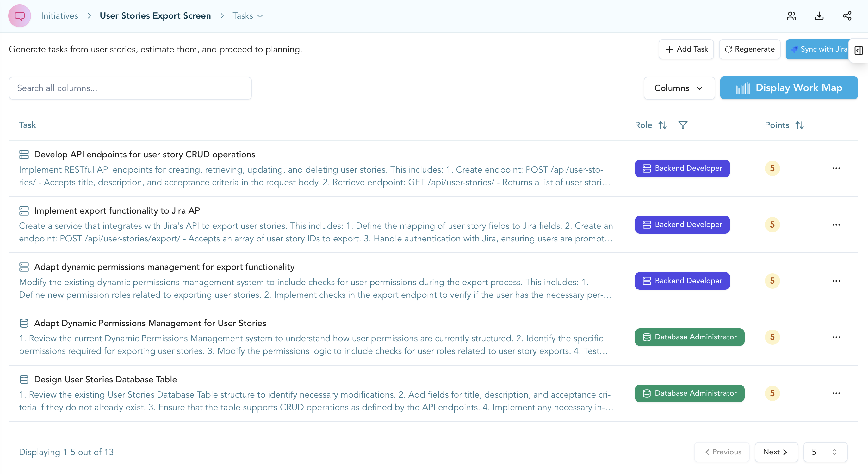Sort by the Role column arrows

663,125
